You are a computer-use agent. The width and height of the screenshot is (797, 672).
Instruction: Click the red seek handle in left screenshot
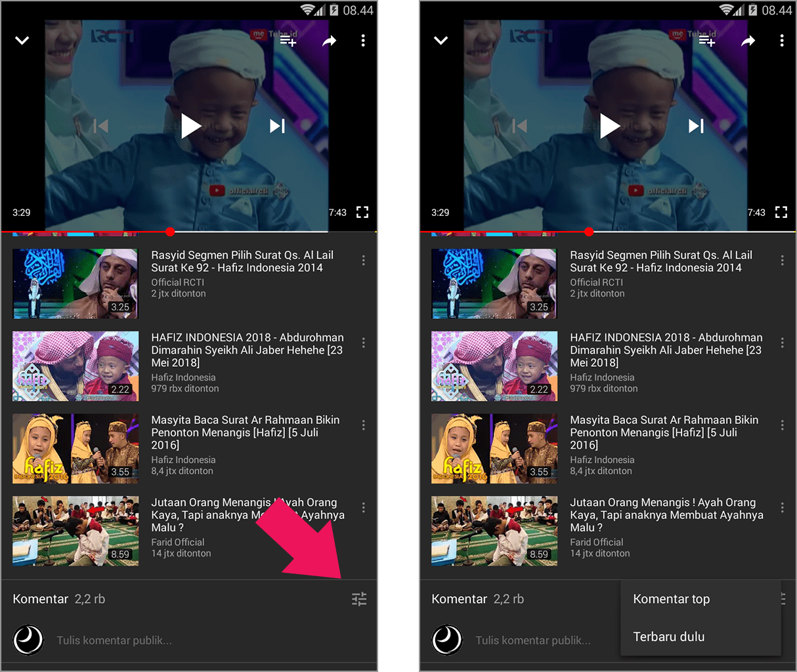[170, 232]
